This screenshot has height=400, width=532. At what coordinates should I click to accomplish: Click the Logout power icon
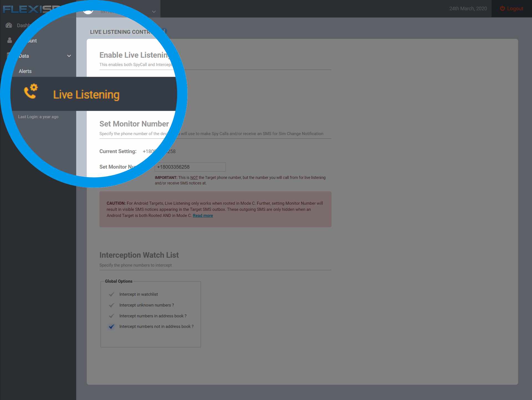pyautogui.click(x=502, y=9)
